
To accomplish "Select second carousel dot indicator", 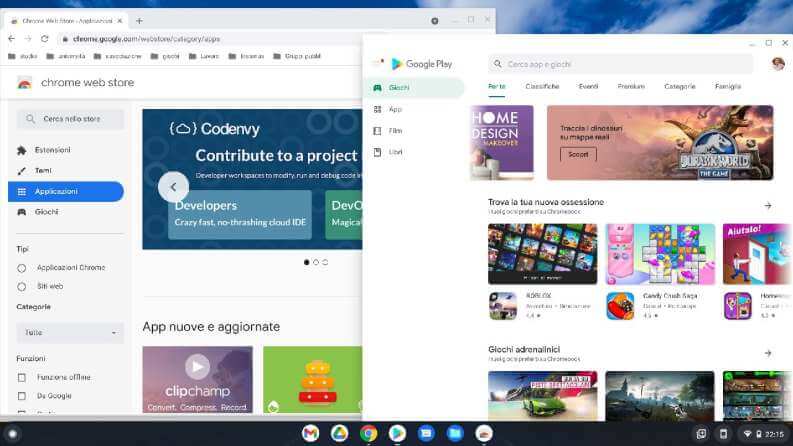I will 316,262.
